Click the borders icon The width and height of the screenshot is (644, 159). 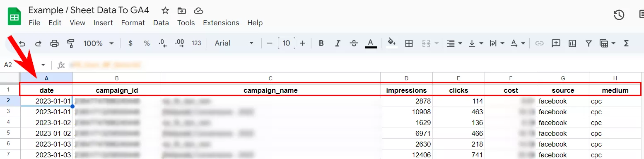(409, 43)
